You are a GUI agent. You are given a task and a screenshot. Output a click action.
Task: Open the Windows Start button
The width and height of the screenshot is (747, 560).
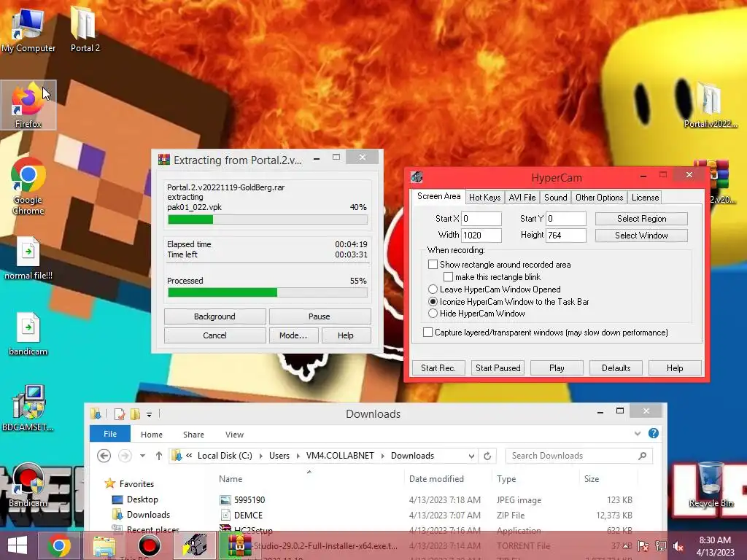pos(18,545)
